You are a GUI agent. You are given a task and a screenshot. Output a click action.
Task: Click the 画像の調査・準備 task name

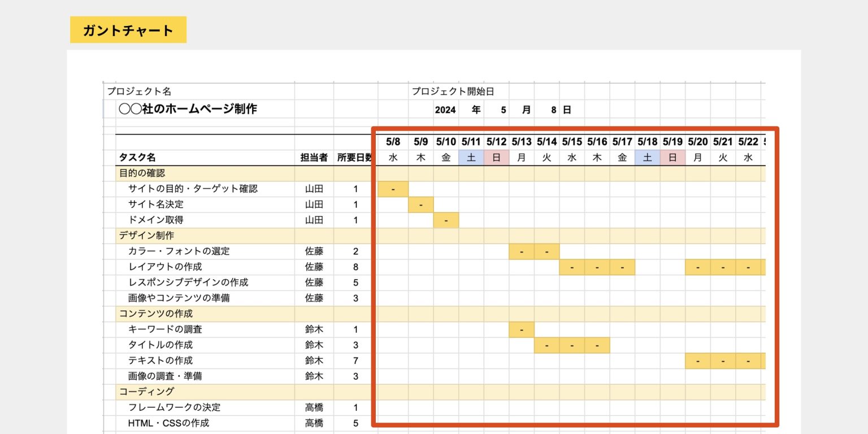[165, 376]
